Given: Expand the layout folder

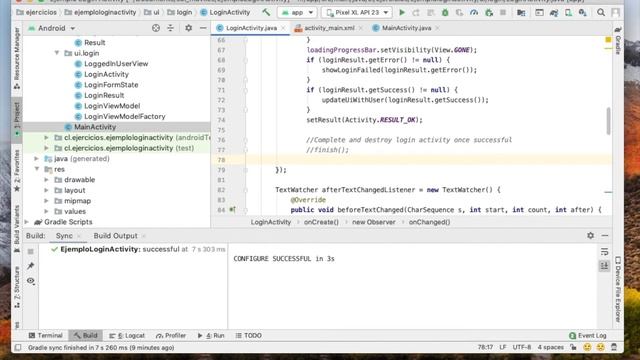Looking at the screenshot, I should point(46,190).
